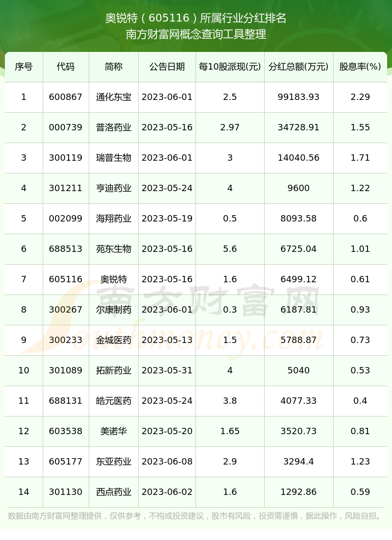This screenshot has width=392, height=540.
Task: Select the name 拓新药业
Action: pyautogui.click(x=114, y=370)
